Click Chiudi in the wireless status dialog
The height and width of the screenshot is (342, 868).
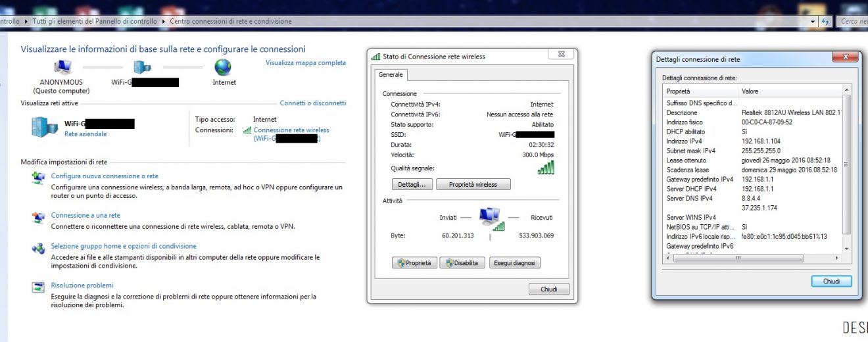[x=549, y=289]
